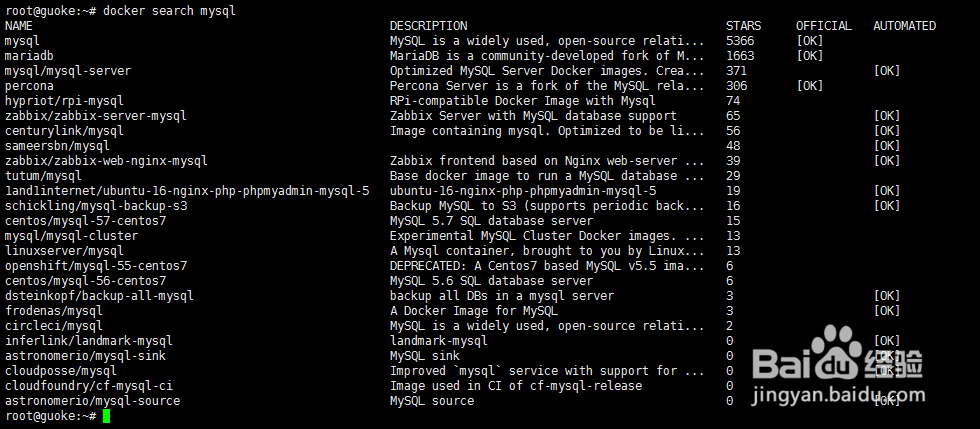Click the AUTOMATED column header

(x=904, y=26)
